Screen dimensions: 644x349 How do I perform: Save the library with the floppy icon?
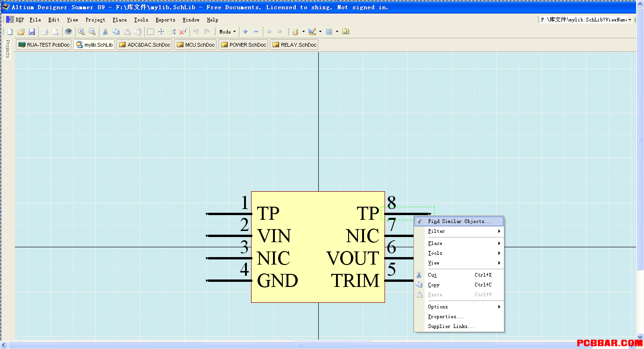32,32
